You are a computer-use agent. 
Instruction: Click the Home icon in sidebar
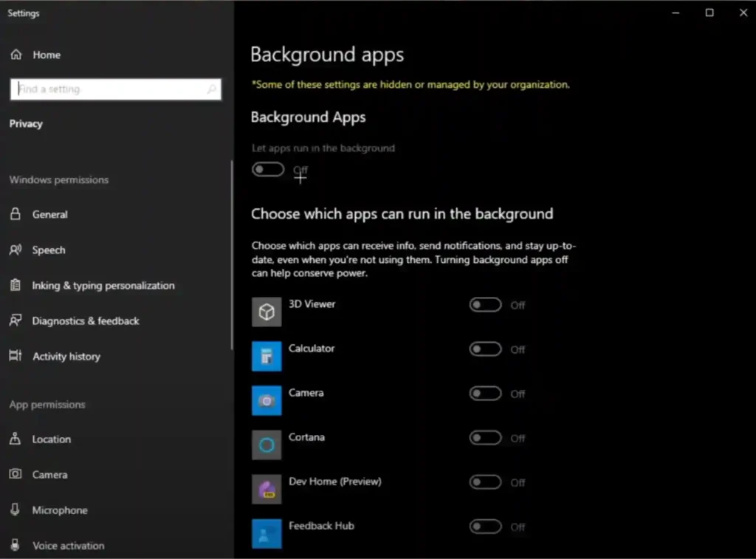click(x=16, y=55)
